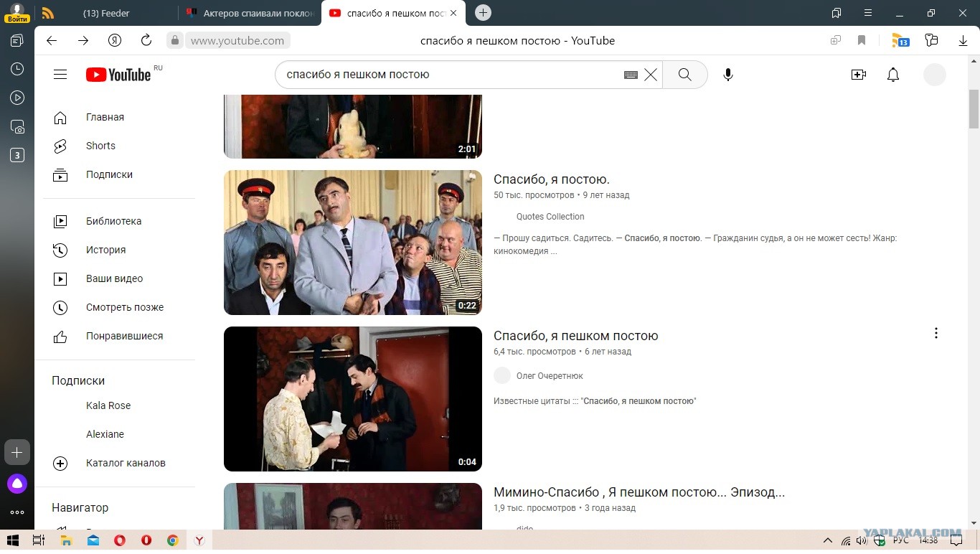
Task: Launch Google Chrome from the taskbar
Action: coord(173,540)
